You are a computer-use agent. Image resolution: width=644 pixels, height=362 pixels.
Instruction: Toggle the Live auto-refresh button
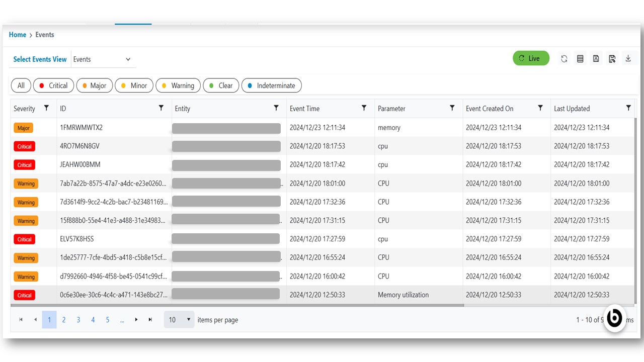pyautogui.click(x=531, y=58)
